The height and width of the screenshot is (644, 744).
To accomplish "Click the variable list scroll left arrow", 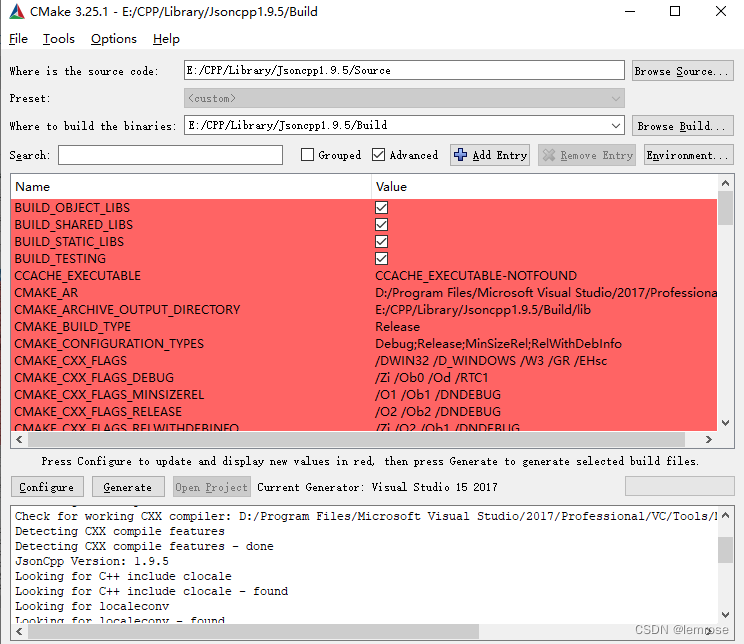I will coord(19,439).
